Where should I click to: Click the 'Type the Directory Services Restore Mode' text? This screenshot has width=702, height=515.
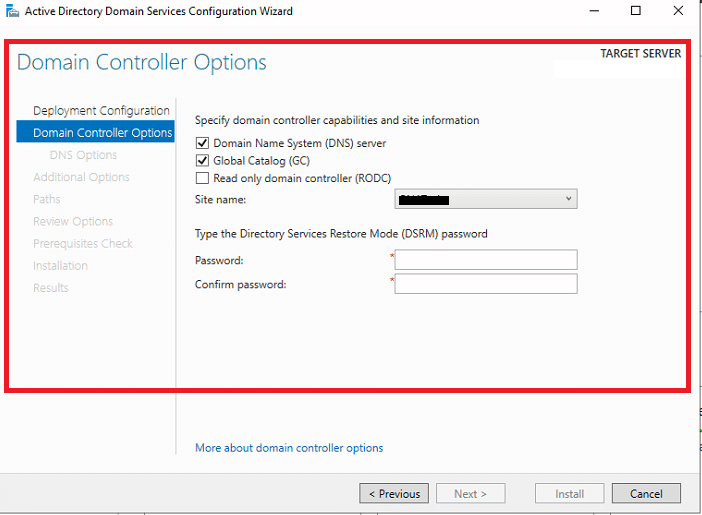pyautogui.click(x=341, y=234)
